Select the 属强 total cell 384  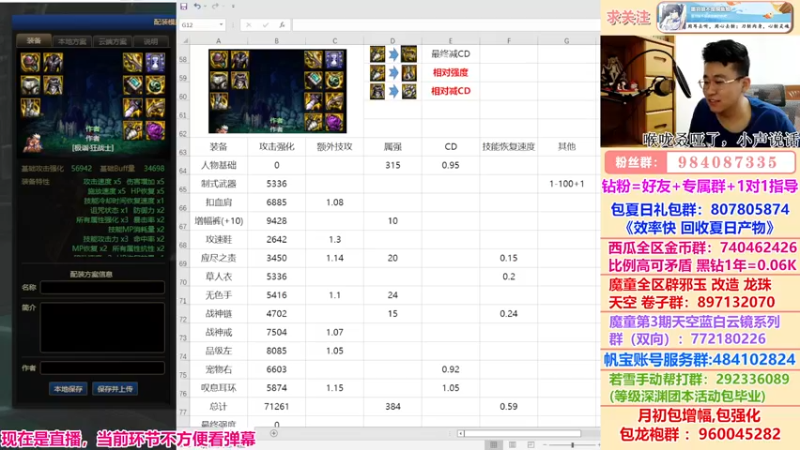tap(392, 407)
